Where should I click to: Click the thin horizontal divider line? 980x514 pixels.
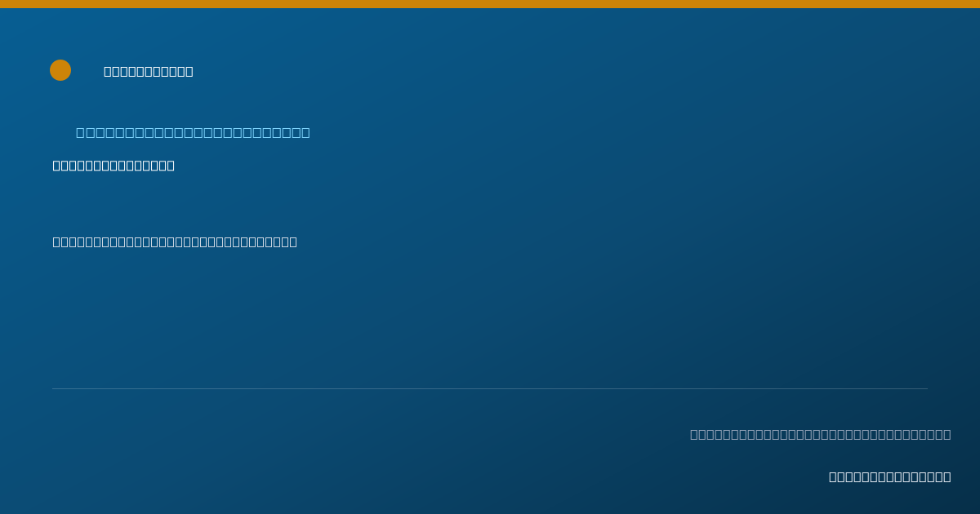490,388
